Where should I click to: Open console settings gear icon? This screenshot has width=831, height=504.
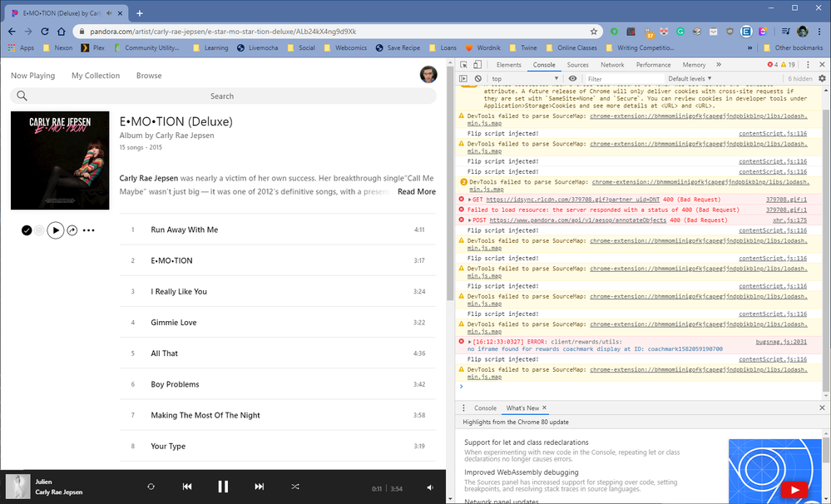click(823, 79)
